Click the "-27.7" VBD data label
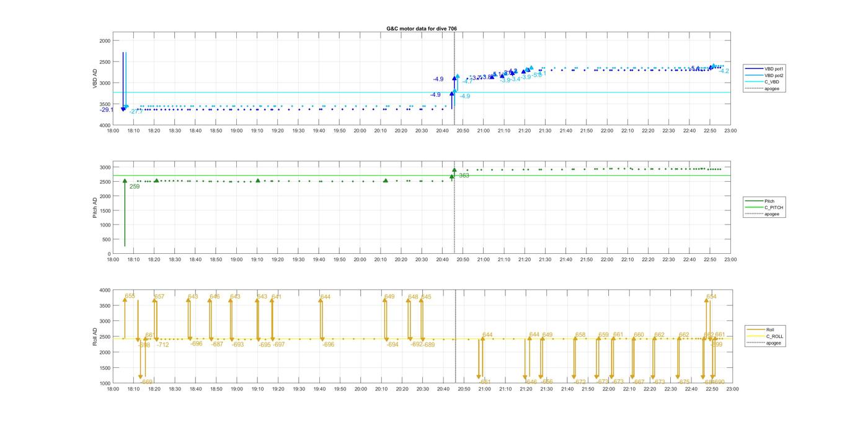 pos(136,112)
